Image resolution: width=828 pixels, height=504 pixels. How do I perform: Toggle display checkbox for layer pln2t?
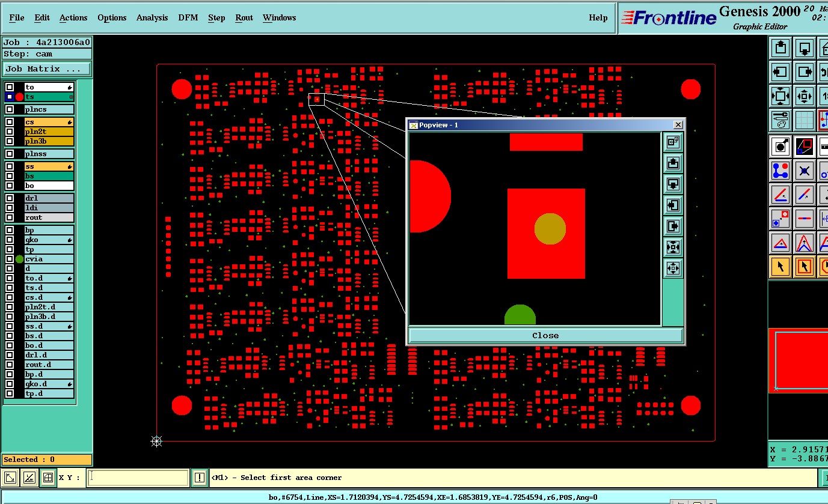(10, 132)
